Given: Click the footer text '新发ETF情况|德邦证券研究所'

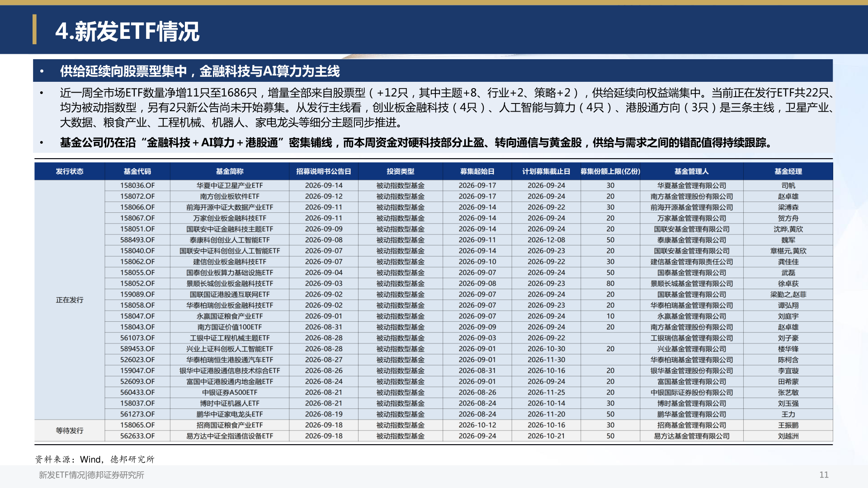Looking at the screenshot, I should click(x=91, y=475).
